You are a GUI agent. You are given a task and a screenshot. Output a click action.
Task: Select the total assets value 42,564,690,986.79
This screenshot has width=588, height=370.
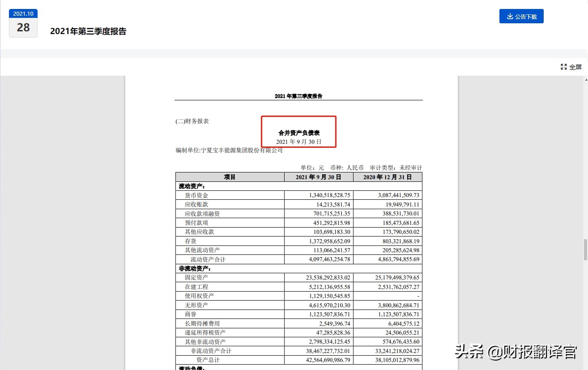click(328, 360)
